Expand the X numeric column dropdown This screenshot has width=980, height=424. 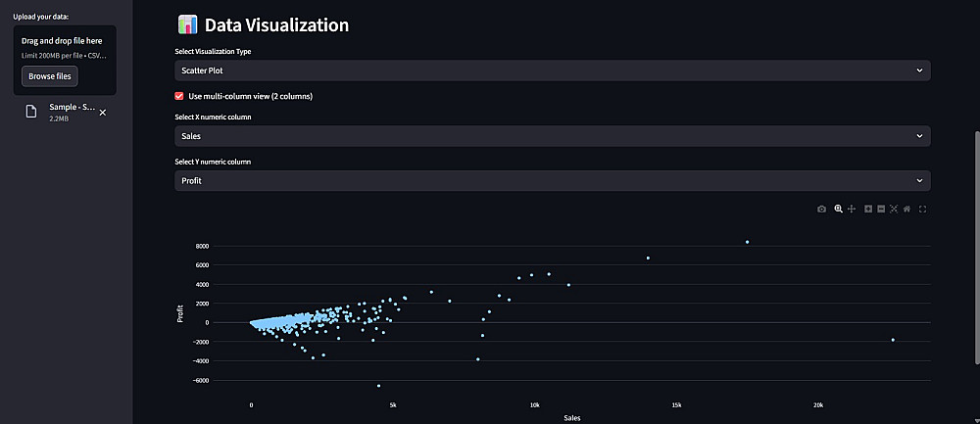(552, 136)
